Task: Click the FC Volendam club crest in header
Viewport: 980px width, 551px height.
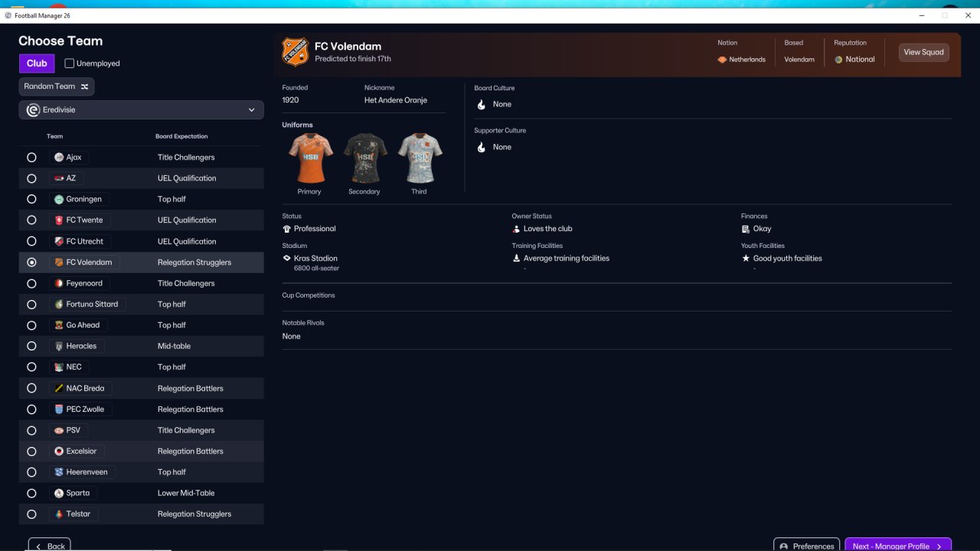Action: tap(295, 52)
